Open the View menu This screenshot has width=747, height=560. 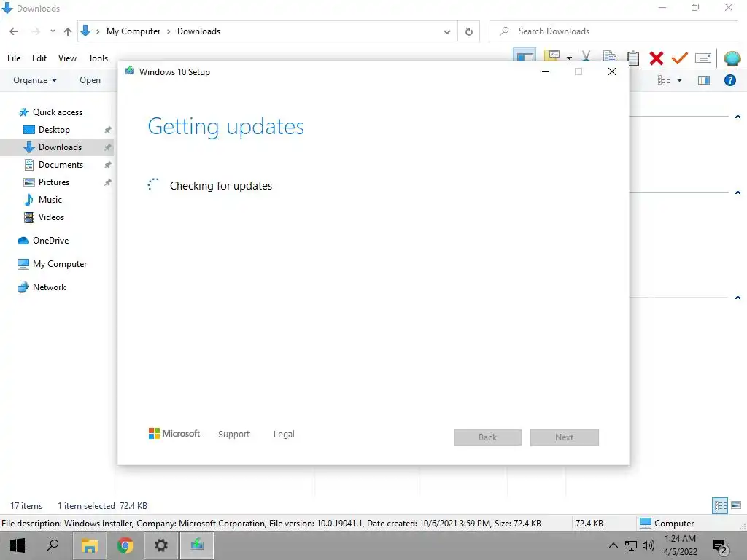pyautogui.click(x=67, y=58)
